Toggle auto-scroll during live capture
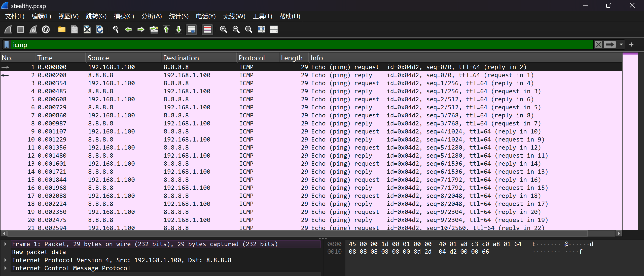Viewport: 644px width, 276px height. (x=191, y=30)
